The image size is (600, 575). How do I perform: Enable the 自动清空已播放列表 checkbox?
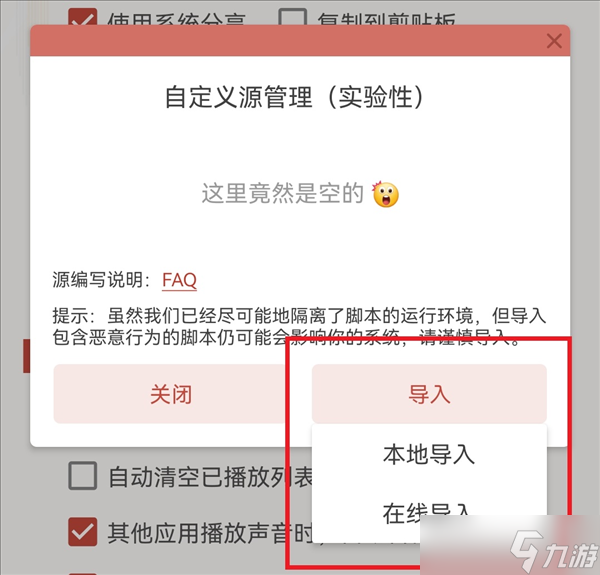[x=83, y=476]
